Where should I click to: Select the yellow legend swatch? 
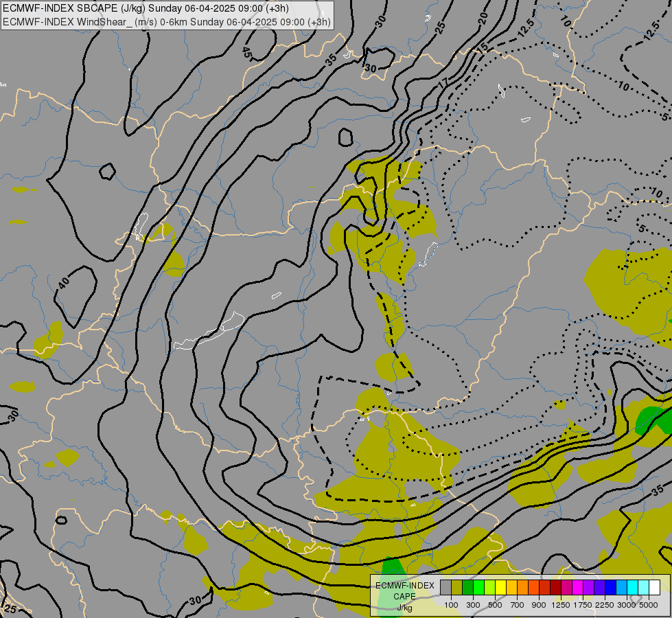pos(500,588)
